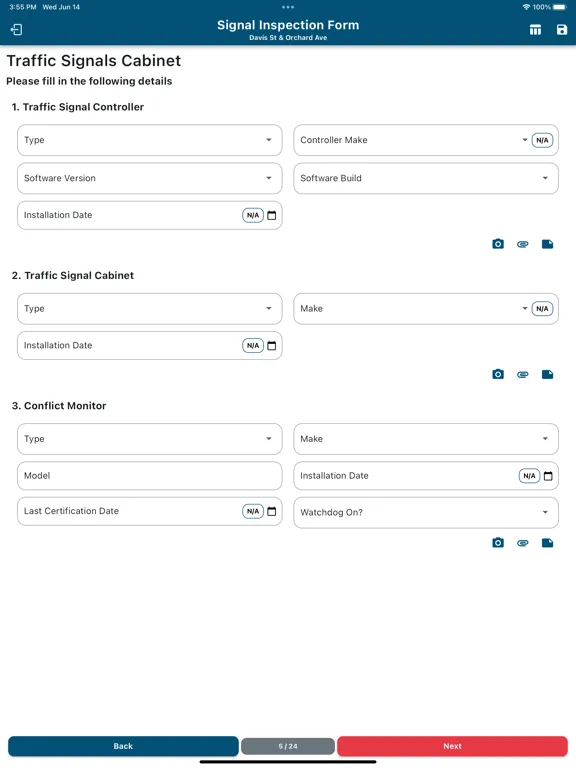The width and height of the screenshot is (576, 768).
Task: Open the Watchdog On? dropdown
Action: click(x=426, y=512)
